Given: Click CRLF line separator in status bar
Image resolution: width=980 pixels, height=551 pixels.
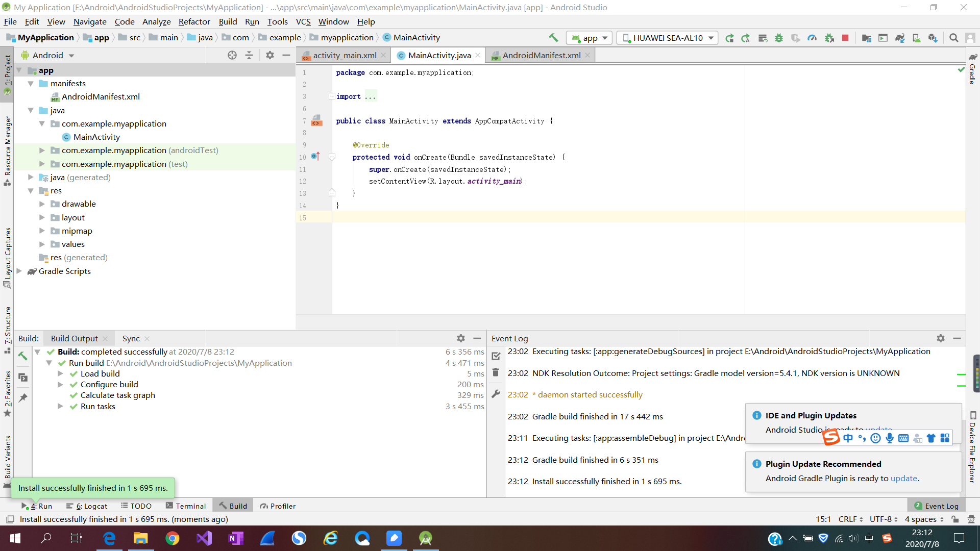Looking at the screenshot, I should coord(850,519).
